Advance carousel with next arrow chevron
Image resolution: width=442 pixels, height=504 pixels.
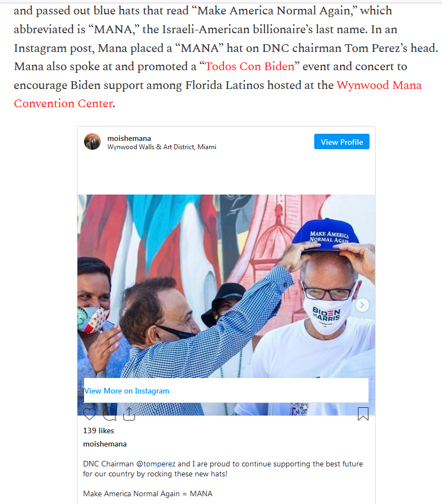click(x=362, y=305)
